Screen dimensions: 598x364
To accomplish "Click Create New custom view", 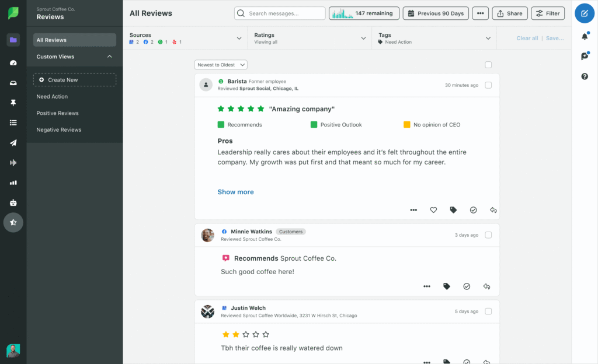I will point(75,79).
